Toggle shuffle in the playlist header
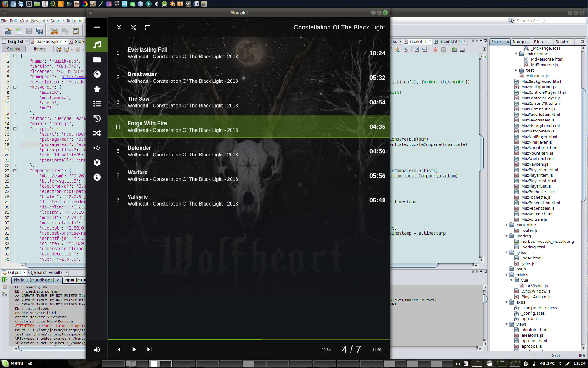Viewport: 588px width, 368px height. click(x=133, y=28)
